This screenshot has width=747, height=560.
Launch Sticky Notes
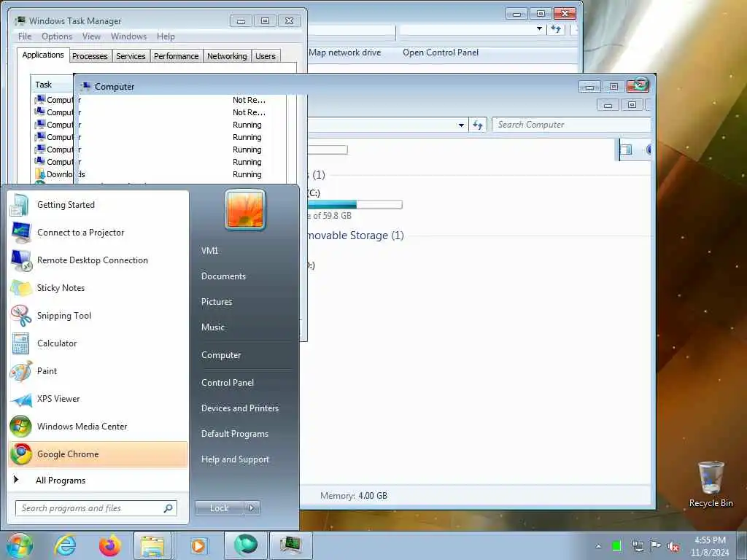(x=98, y=287)
